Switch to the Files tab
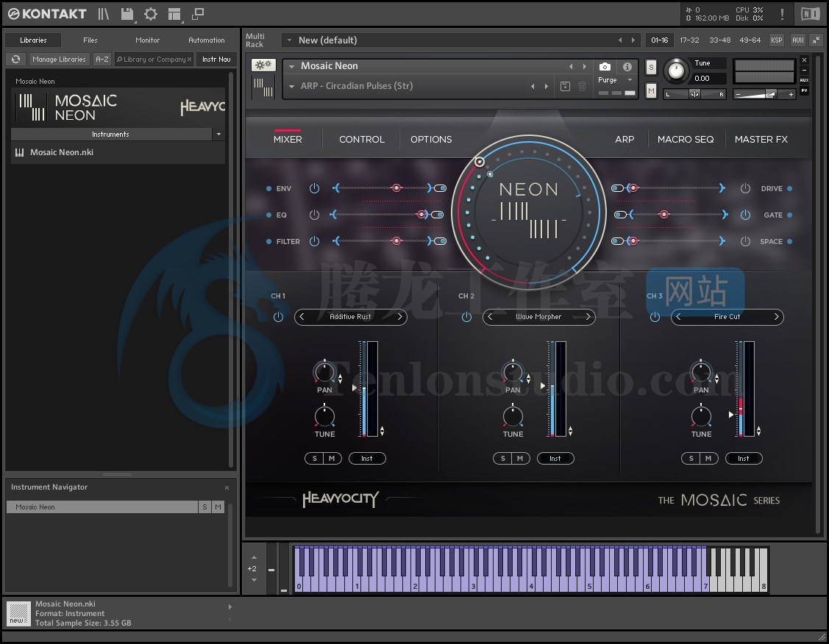This screenshot has width=829, height=644. pos(90,40)
